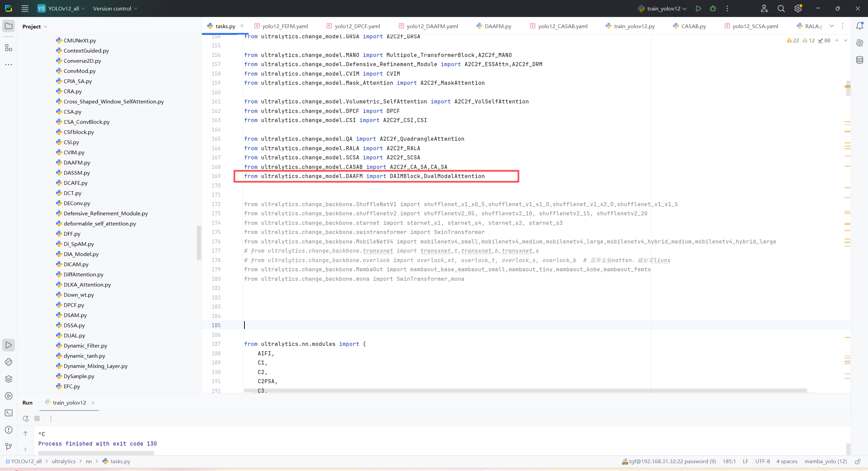Toggle the Run tool window button
The width and height of the screenshot is (868, 471).
pyautogui.click(x=8, y=345)
